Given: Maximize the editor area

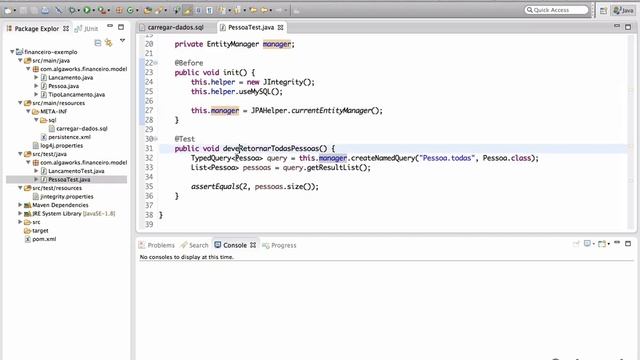Looking at the screenshot, I should [628, 27].
